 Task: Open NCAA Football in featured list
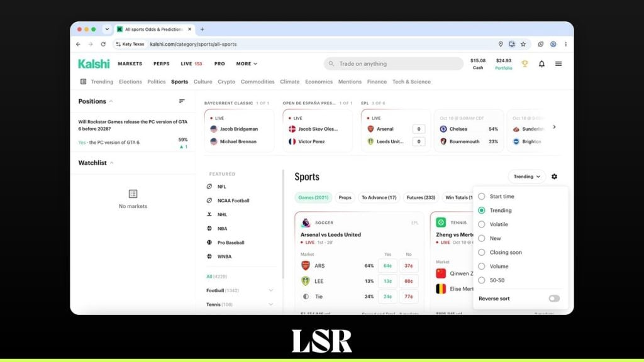coord(233,200)
